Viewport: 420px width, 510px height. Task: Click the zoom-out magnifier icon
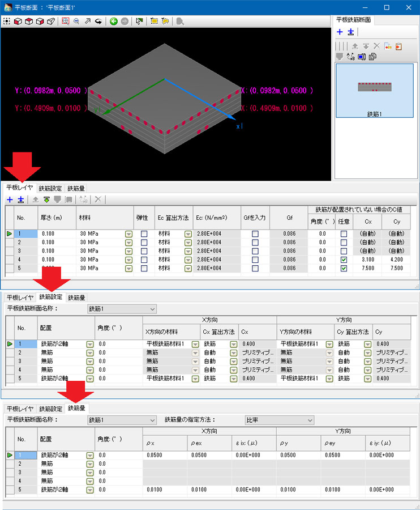[76, 22]
